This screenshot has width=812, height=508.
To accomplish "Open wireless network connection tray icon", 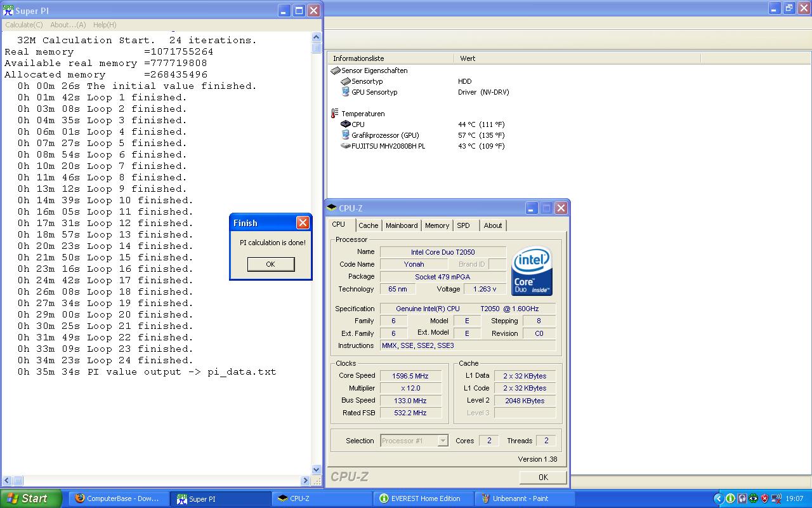I will [x=776, y=499].
